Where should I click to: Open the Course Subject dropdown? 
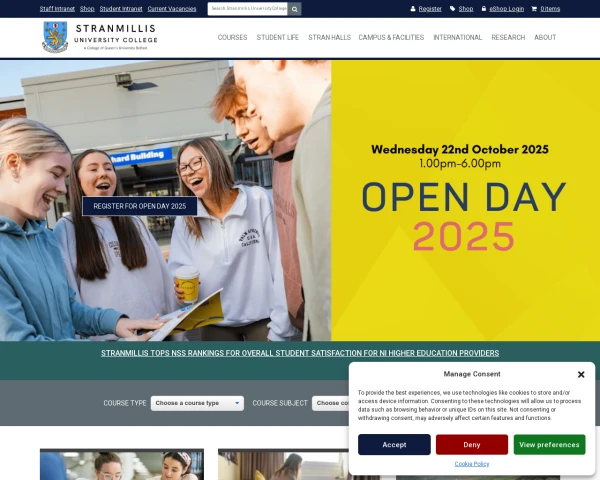coord(330,403)
